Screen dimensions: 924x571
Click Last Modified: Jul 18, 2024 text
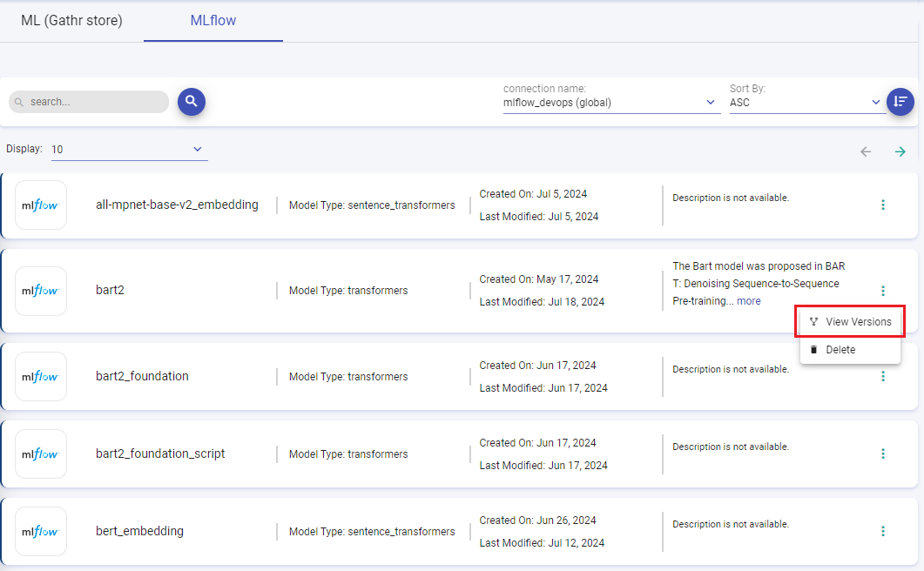(543, 302)
